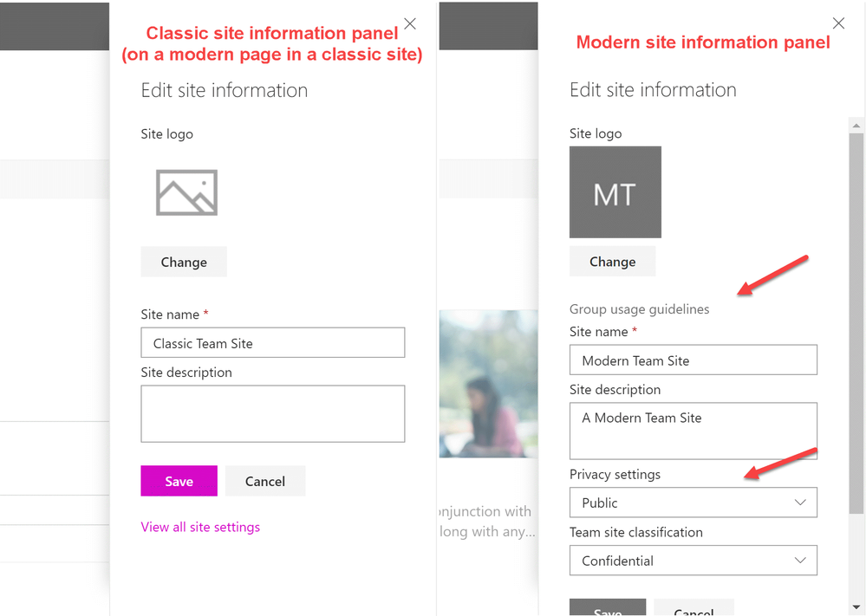Open the Team site classification Confidential dropdown
866x616 pixels.
coord(693,561)
